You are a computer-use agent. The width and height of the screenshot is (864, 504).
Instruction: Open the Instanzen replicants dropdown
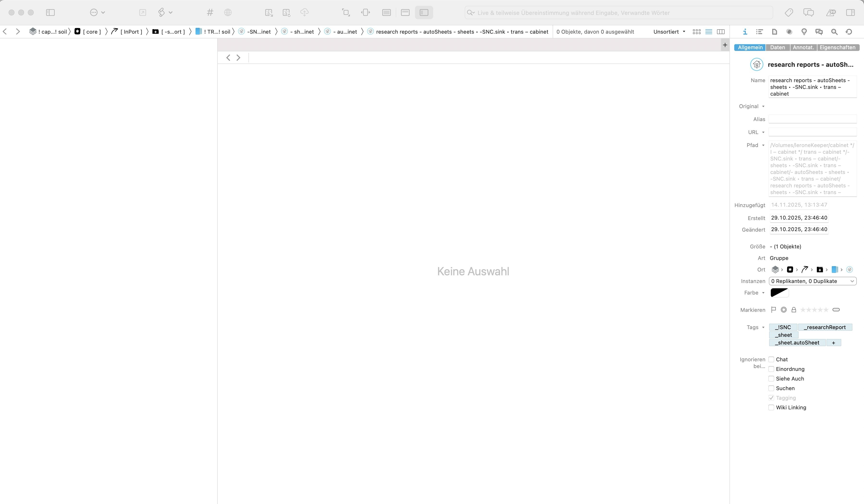(x=812, y=281)
